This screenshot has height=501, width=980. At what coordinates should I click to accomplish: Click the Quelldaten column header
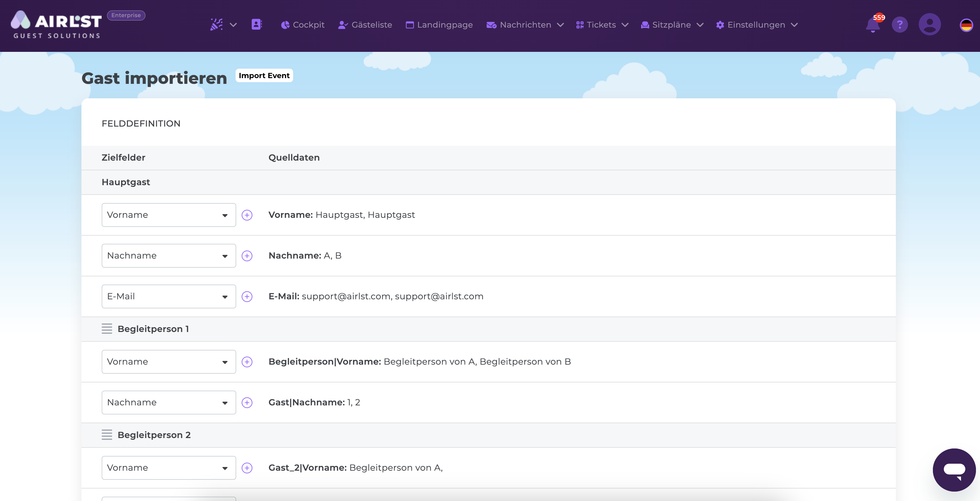(294, 158)
